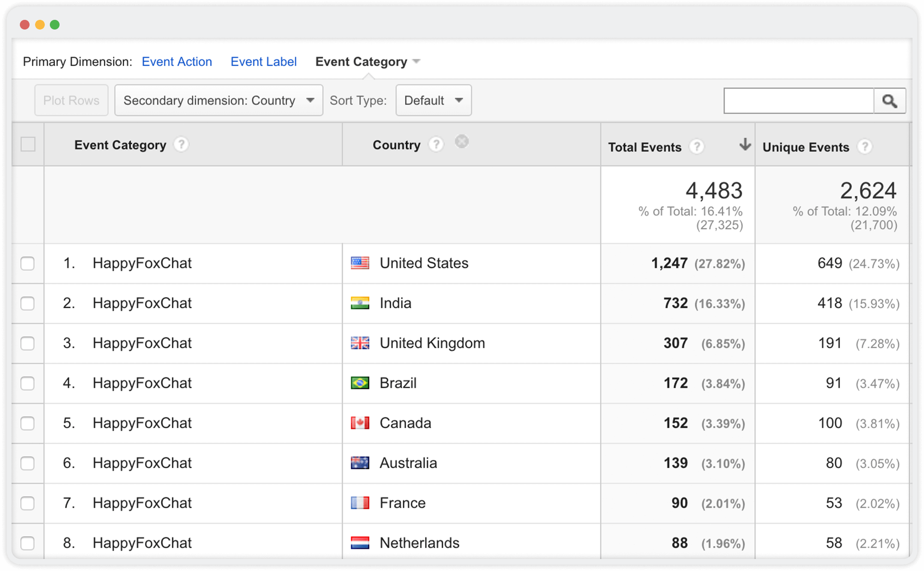Click the 2,624 unique events summary
The image size is (924, 571).
pyautogui.click(x=868, y=190)
